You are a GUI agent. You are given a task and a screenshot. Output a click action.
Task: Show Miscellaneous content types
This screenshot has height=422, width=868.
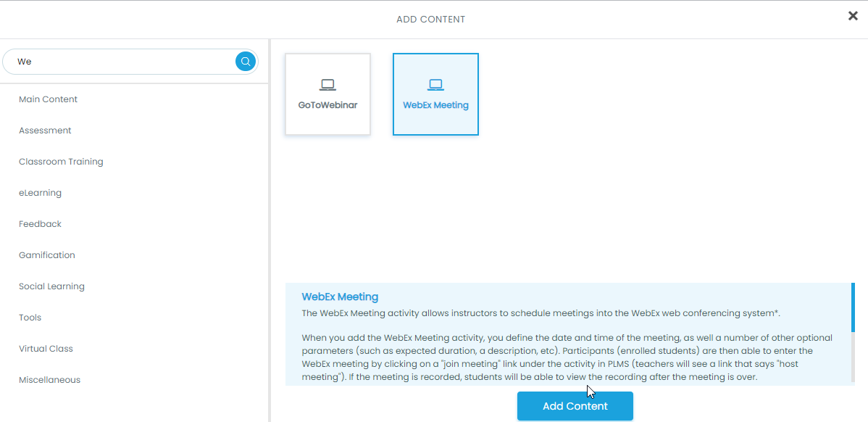pyautogui.click(x=49, y=380)
